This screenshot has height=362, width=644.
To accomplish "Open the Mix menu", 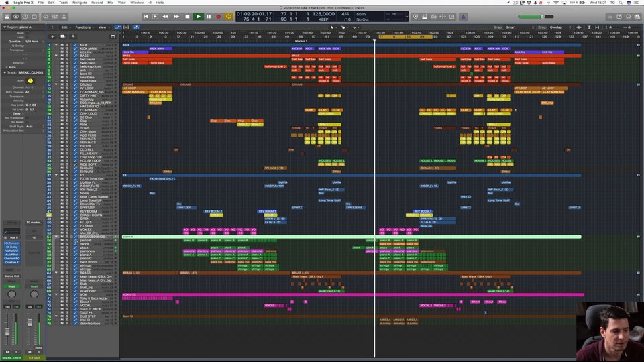I will (111, 3).
